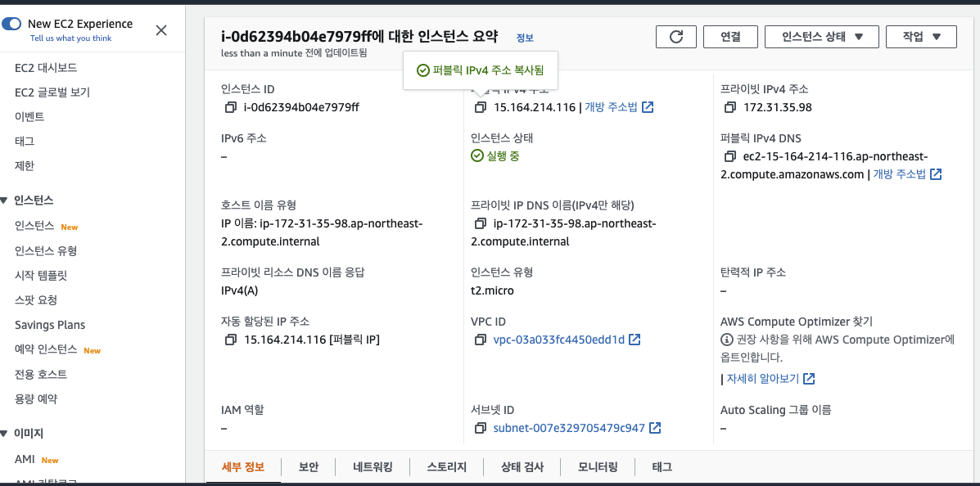Open the subnet-007e329705479c947 link
This screenshot has width=980, height=486.
tap(569, 429)
